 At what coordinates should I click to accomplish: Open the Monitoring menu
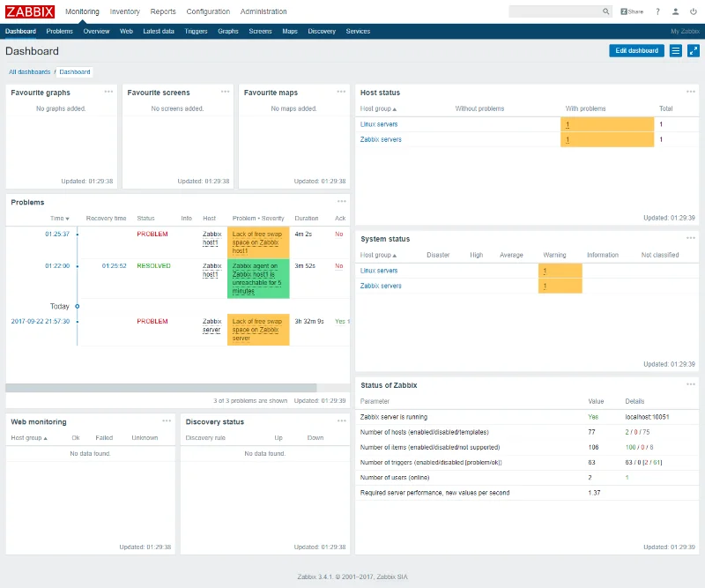coord(82,11)
